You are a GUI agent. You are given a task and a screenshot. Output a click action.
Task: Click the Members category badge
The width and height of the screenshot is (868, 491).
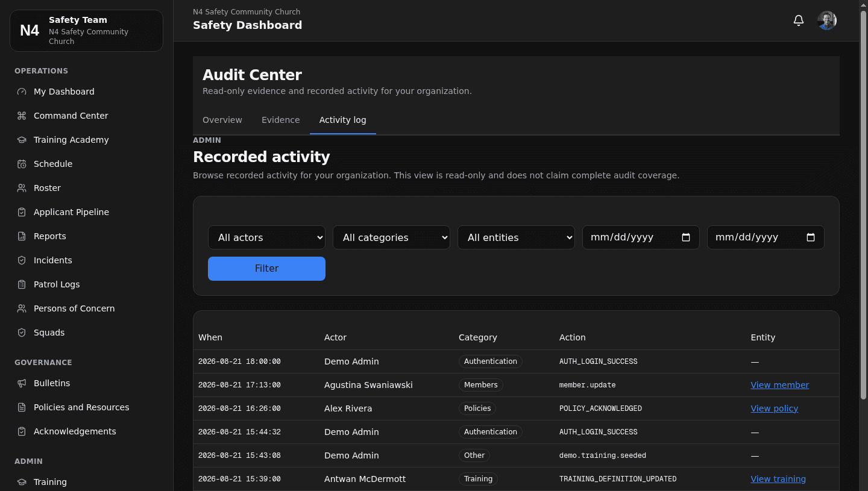481,385
